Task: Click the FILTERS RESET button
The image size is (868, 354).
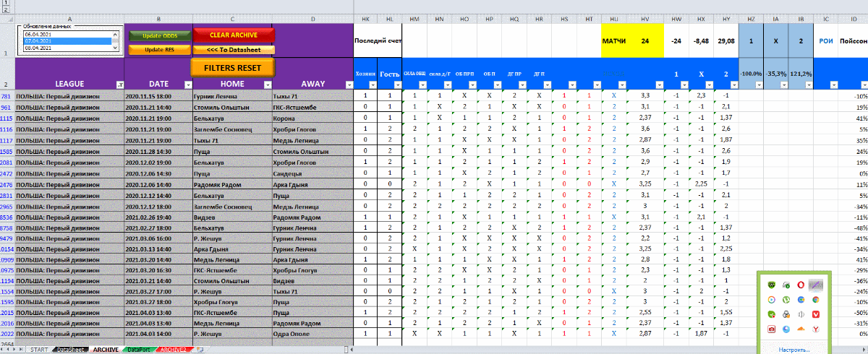Action: 233,67
